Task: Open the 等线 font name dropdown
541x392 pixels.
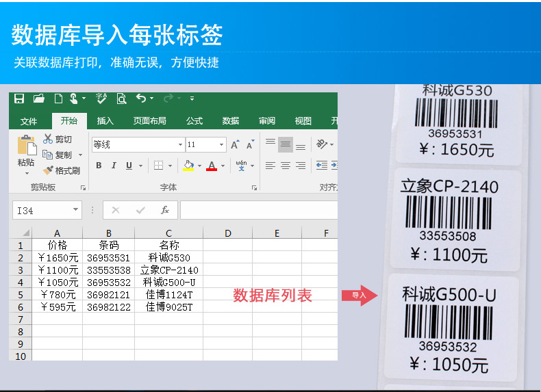Action: 180,144
